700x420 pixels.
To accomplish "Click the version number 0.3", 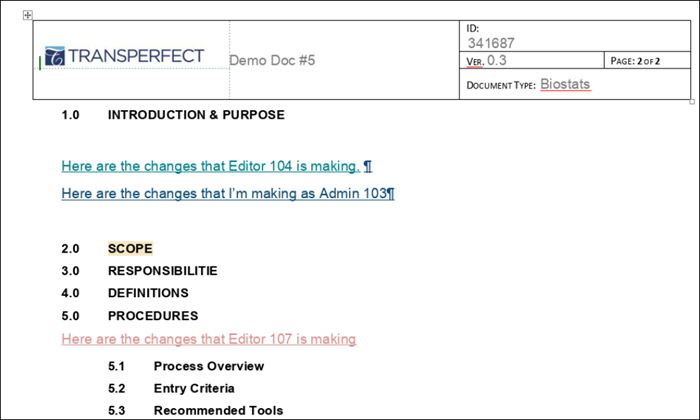I will tap(498, 62).
